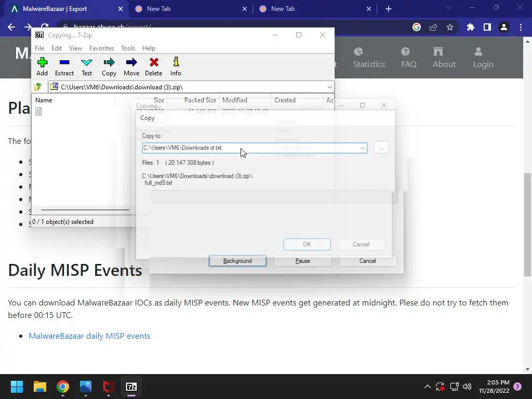Open the browse folder ellipsis button
532x399 pixels.
[381, 148]
